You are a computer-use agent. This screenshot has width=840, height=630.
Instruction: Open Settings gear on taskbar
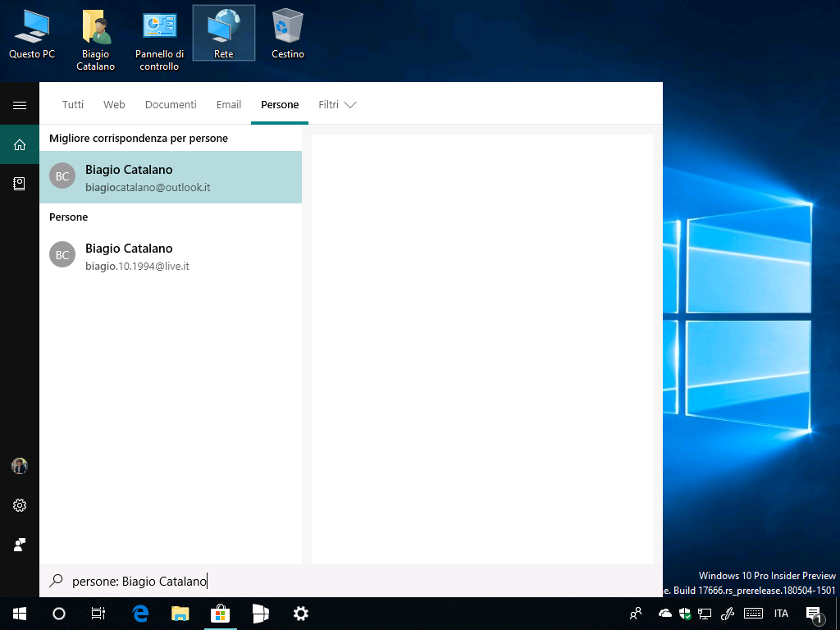point(300,614)
